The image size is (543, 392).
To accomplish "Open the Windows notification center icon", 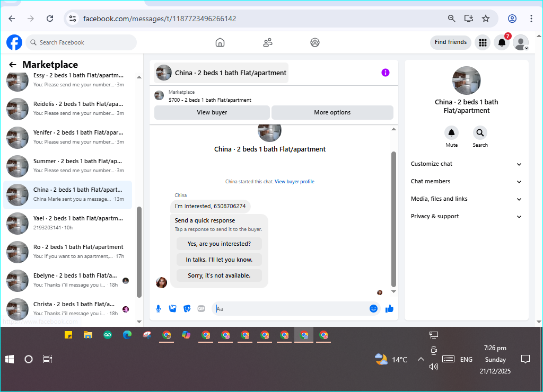I will coord(526,359).
